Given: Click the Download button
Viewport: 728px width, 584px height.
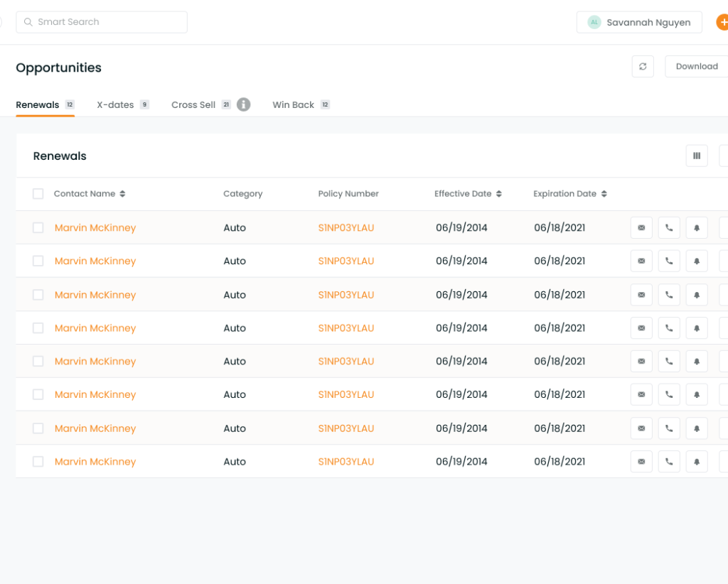Looking at the screenshot, I should (695, 66).
